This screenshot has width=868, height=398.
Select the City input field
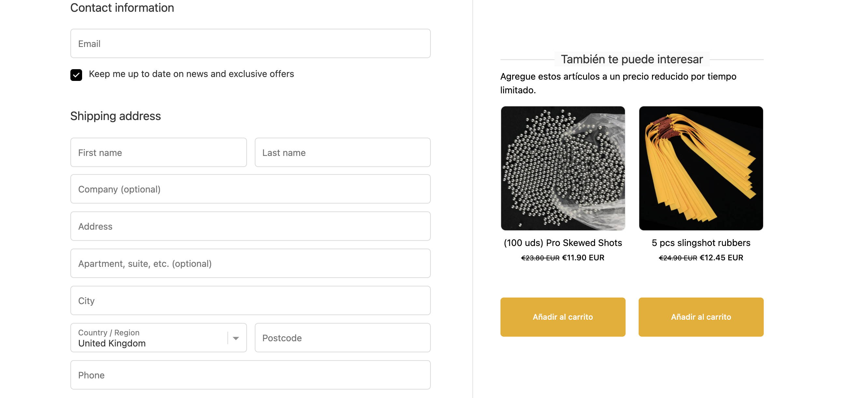point(250,300)
